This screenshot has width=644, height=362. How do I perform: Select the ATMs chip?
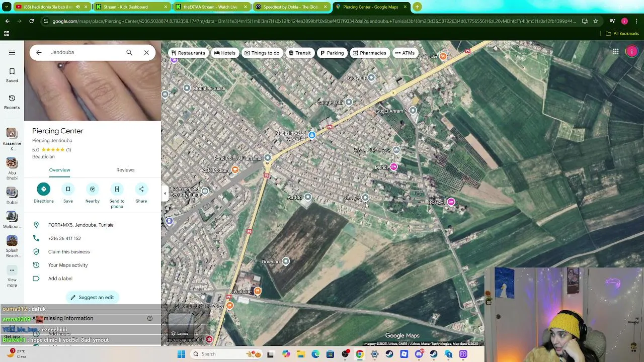pyautogui.click(x=405, y=53)
